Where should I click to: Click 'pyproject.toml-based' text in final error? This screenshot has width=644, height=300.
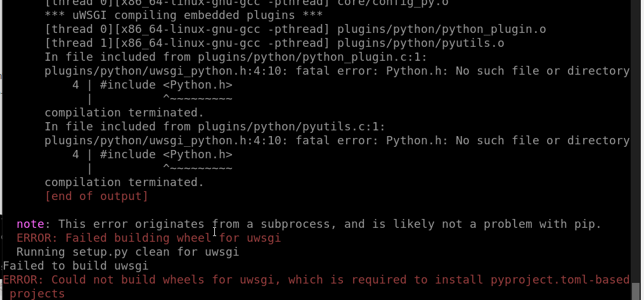click(560, 280)
